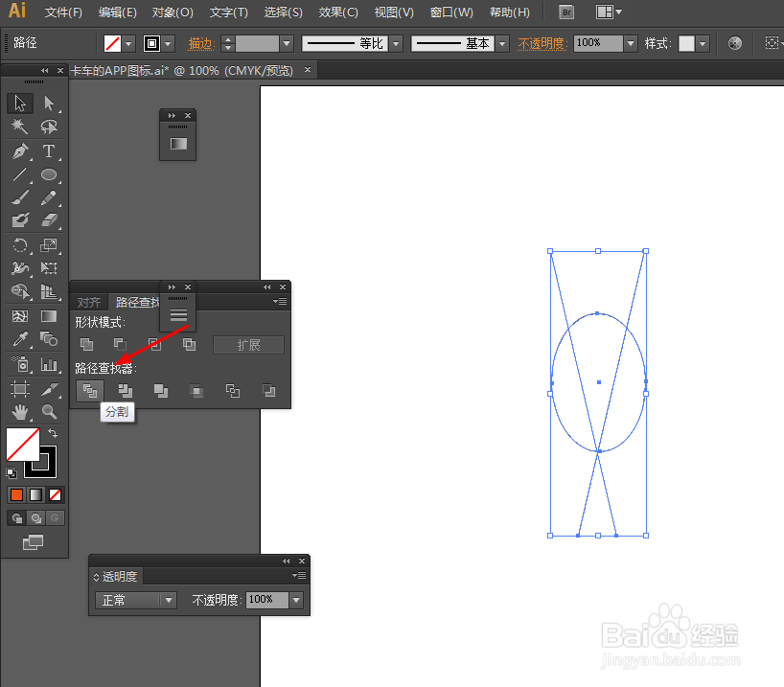Select the Mesh tool
This screenshot has width=784, height=687.
(20, 316)
